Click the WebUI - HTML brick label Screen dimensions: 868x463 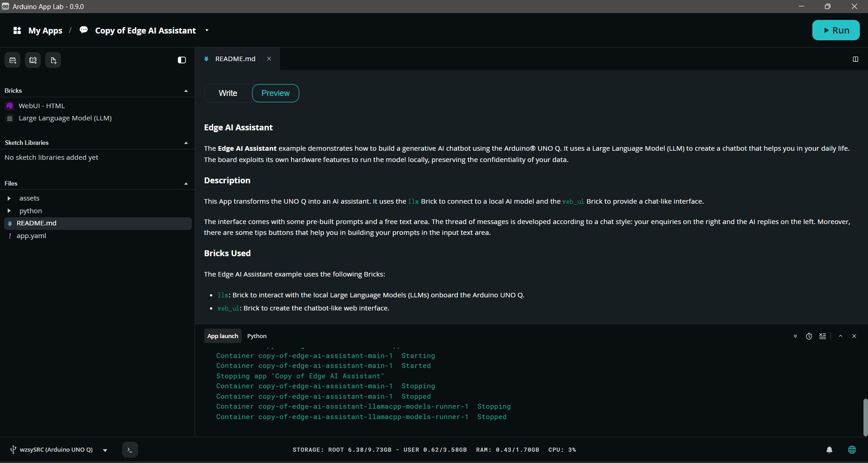[42, 106]
